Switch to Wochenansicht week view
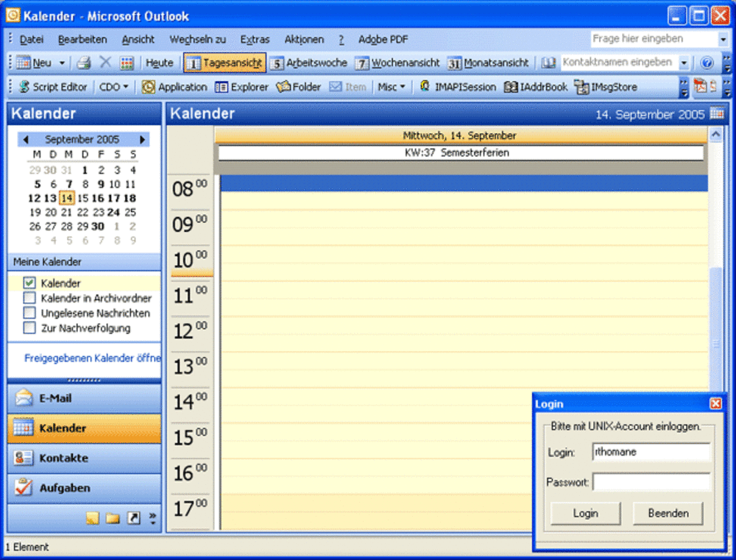 (397, 63)
